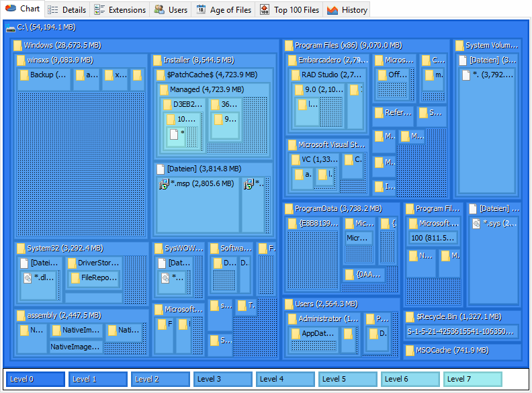Open the Details tab
This screenshot has height=393, width=532.
tap(67, 10)
